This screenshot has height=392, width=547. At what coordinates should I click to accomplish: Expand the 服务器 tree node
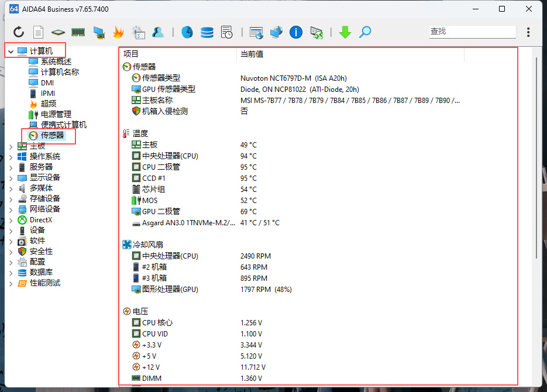[x=11, y=167]
